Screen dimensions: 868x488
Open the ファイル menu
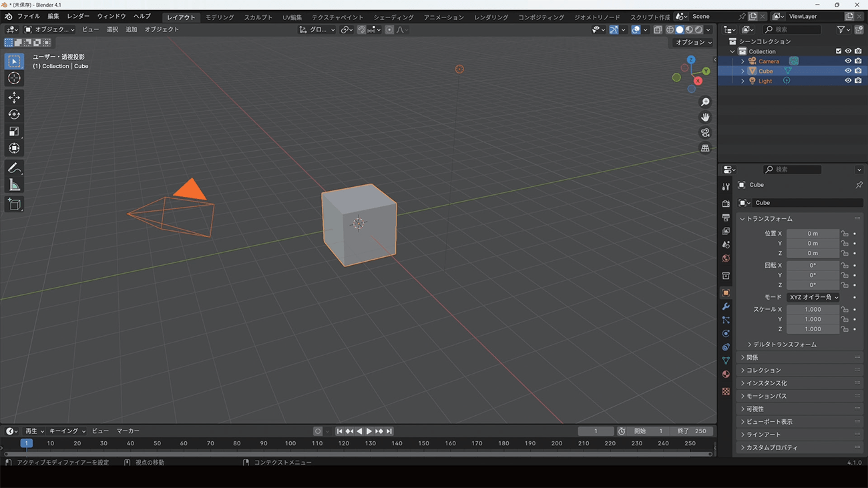(x=28, y=16)
